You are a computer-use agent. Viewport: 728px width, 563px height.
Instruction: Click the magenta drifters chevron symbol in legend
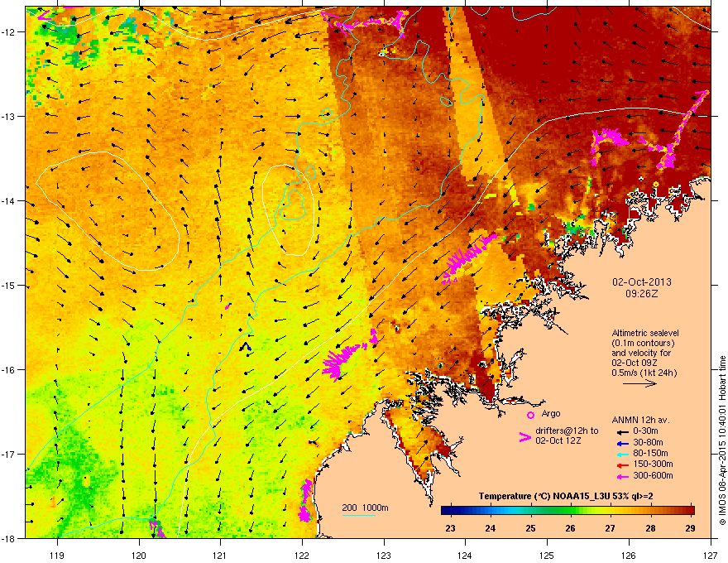click(524, 437)
